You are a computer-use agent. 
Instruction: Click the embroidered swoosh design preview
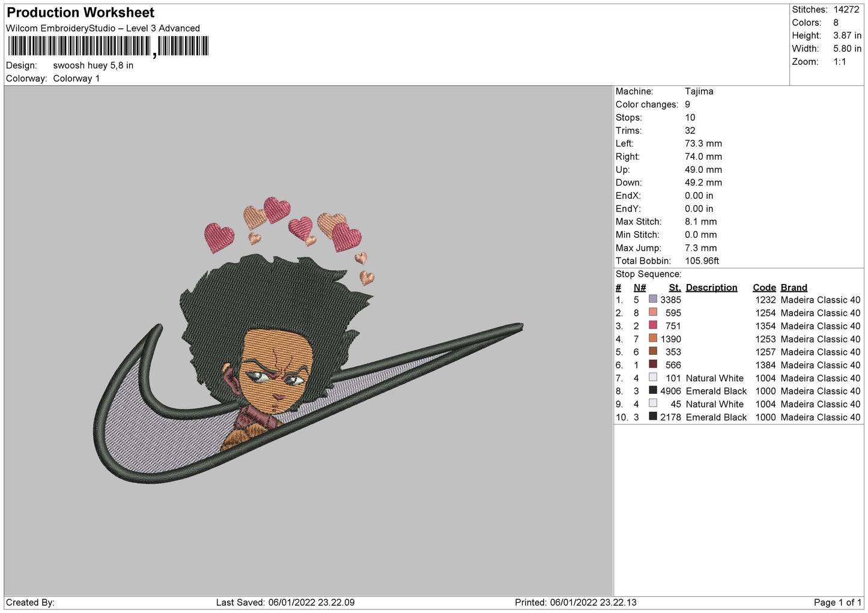coord(308,341)
